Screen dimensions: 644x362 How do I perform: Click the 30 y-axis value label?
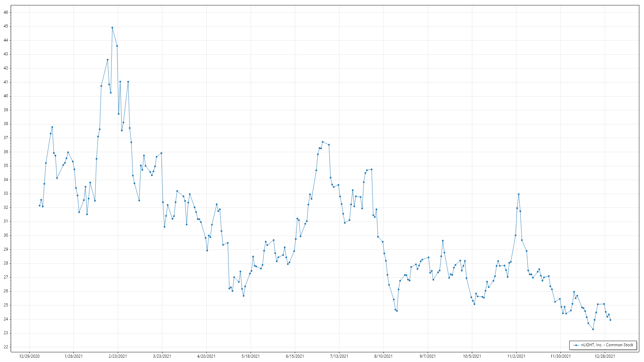click(6, 235)
